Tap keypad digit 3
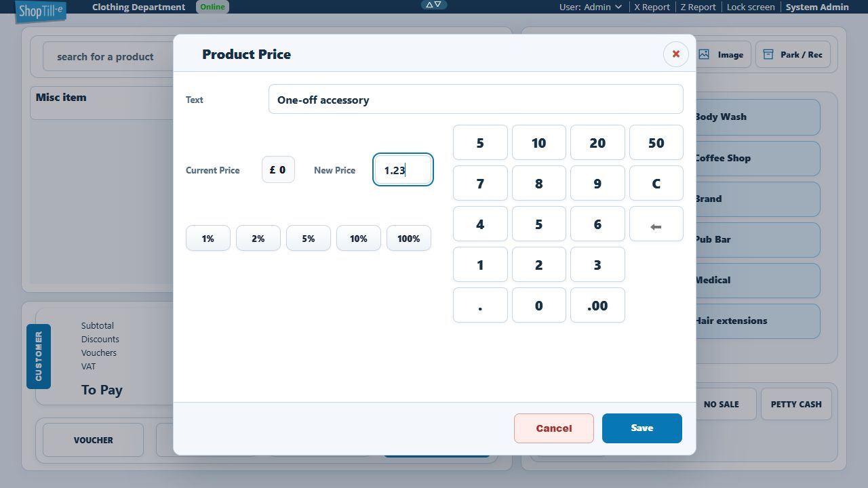Screen dimensions: 868x488 pyautogui.click(x=597, y=264)
